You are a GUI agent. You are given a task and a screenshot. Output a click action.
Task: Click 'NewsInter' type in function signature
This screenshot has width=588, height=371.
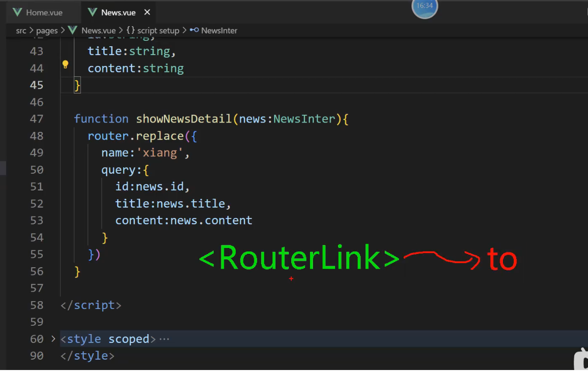[x=304, y=119]
